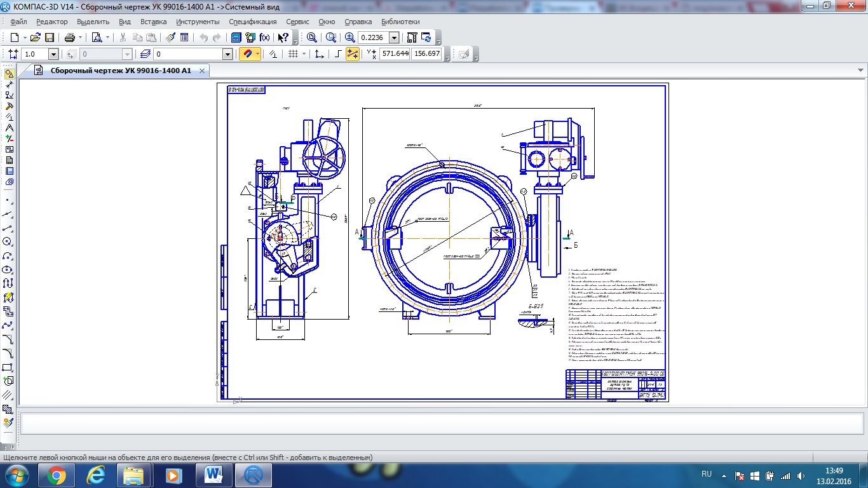The height and width of the screenshot is (488, 868).
Task: Toggle the grid display button
Action: pyautogui.click(x=293, y=55)
